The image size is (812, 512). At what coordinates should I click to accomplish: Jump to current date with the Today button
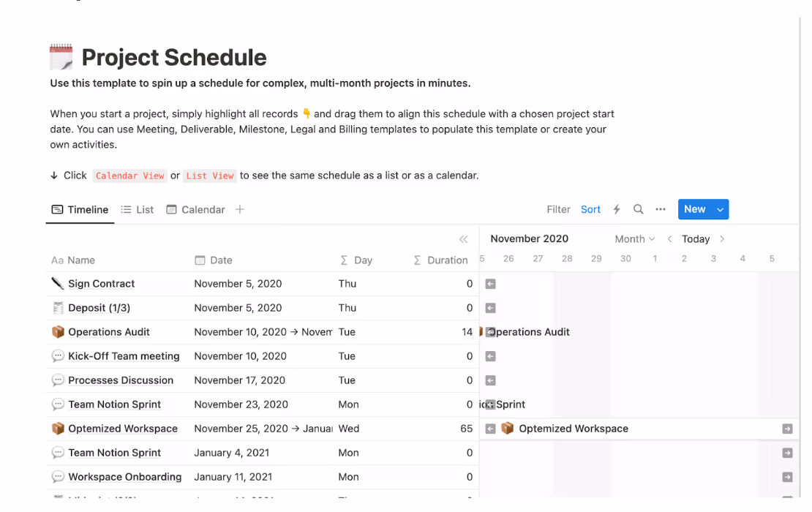[x=696, y=238]
